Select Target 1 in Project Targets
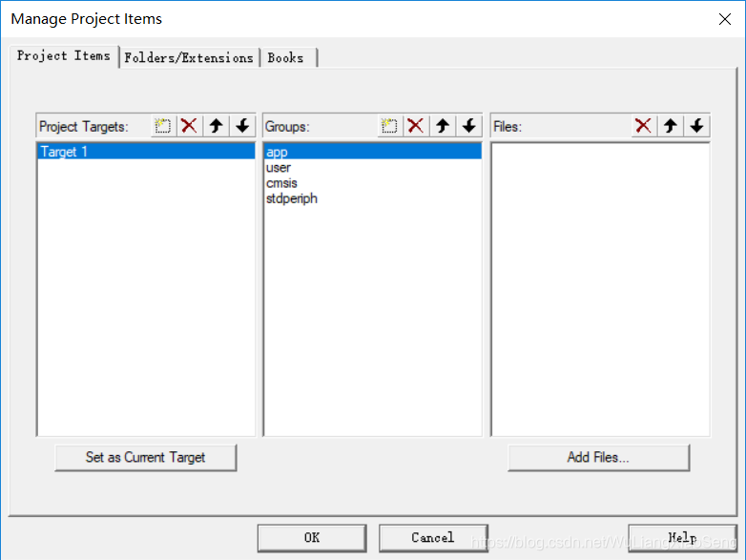Image resolution: width=746 pixels, height=560 pixels. pyautogui.click(x=146, y=152)
